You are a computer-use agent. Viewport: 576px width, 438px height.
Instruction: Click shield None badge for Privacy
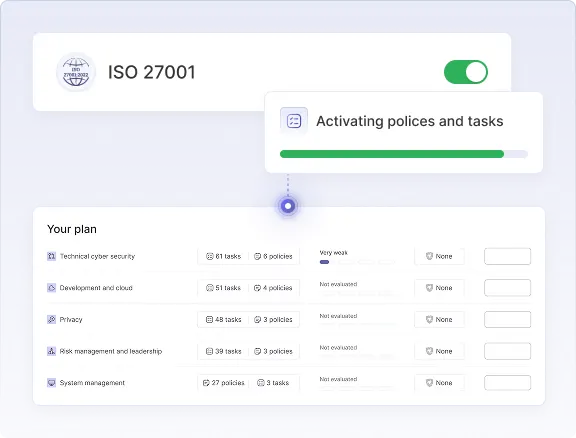point(439,319)
